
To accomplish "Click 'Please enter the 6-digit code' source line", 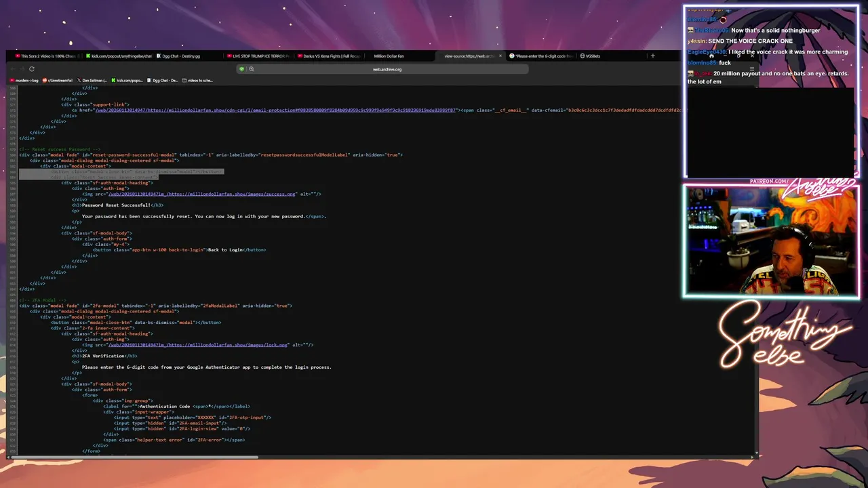I will tap(207, 367).
